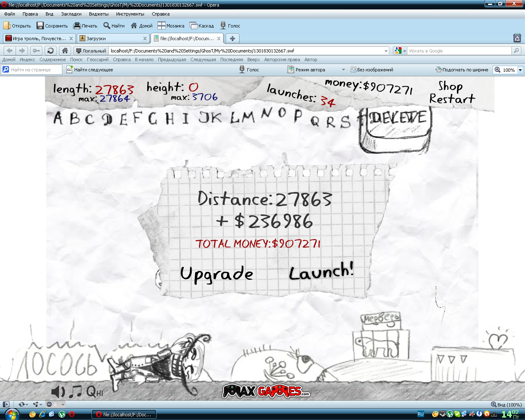Click the home icon in the address bar

point(65,51)
